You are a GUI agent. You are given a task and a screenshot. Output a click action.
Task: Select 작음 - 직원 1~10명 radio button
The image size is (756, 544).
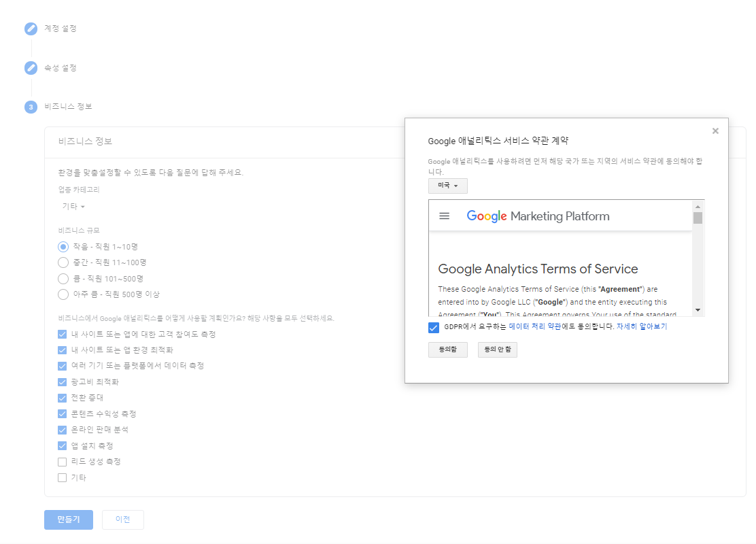63,247
